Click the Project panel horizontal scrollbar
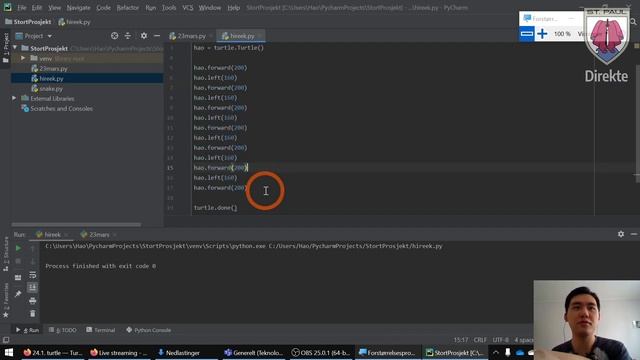The height and width of the screenshot is (360, 640). (x=76, y=224)
